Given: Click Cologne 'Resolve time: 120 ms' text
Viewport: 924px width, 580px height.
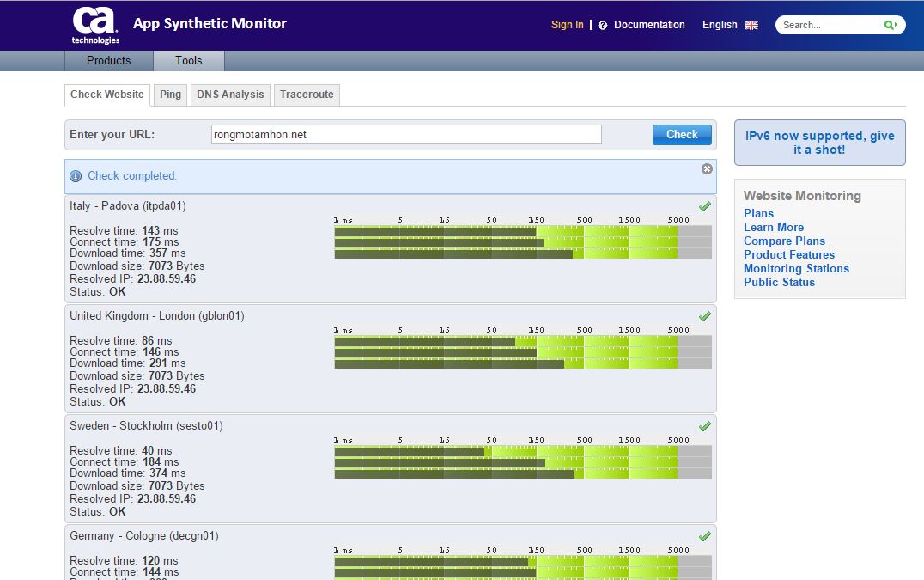Looking at the screenshot, I should click(x=124, y=560).
